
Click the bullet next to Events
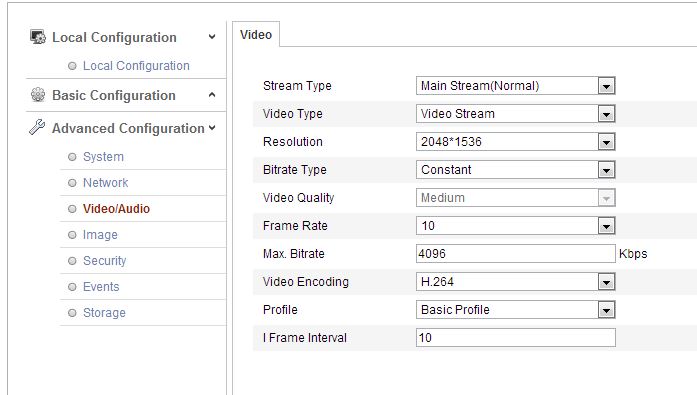[x=72, y=287]
